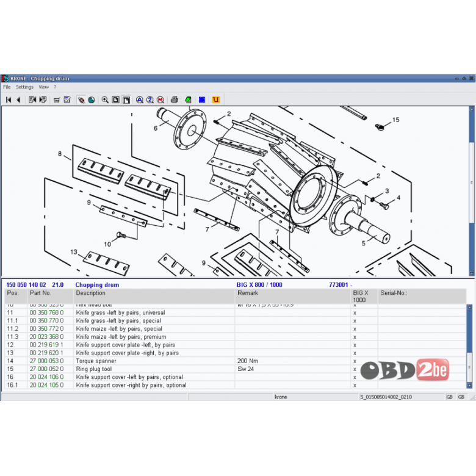Click the 'BIG X 800 / 1000' heading text
This screenshot has height=476, width=476.
pyautogui.click(x=259, y=285)
